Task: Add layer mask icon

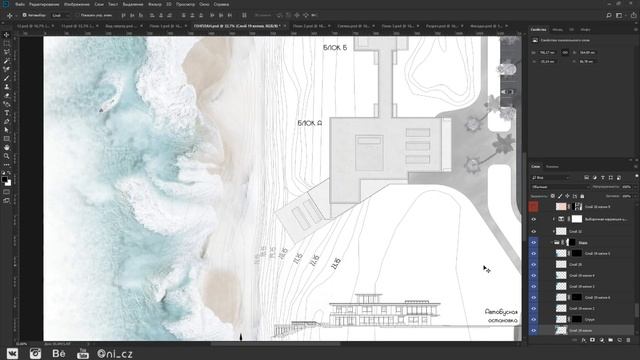Action: tap(593, 340)
